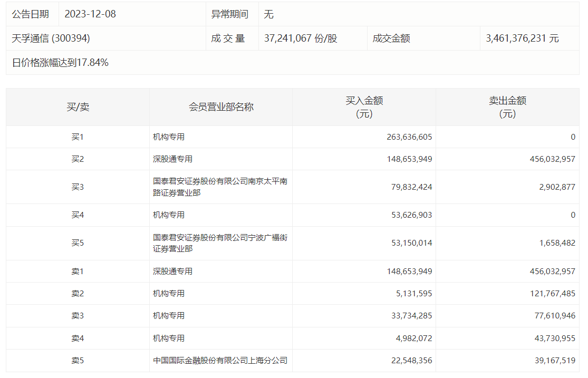Screen dimensions: 588x378
Task: Click the 买入金额 (元) column header
Action: (364, 107)
